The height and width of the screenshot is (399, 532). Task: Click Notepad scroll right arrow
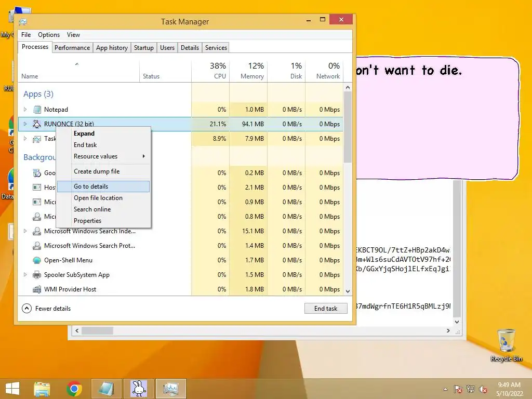pyautogui.click(x=448, y=330)
